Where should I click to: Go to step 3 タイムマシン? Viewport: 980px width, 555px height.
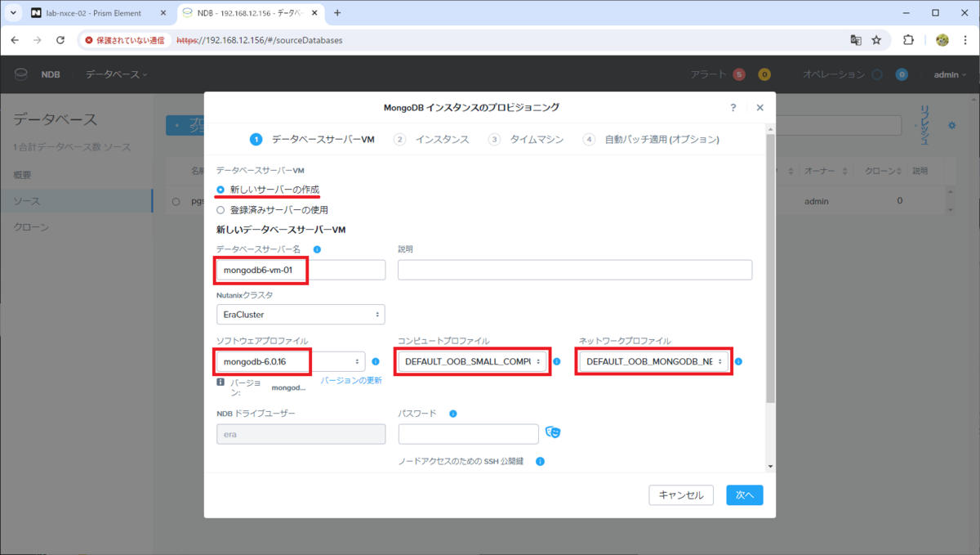coord(526,140)
